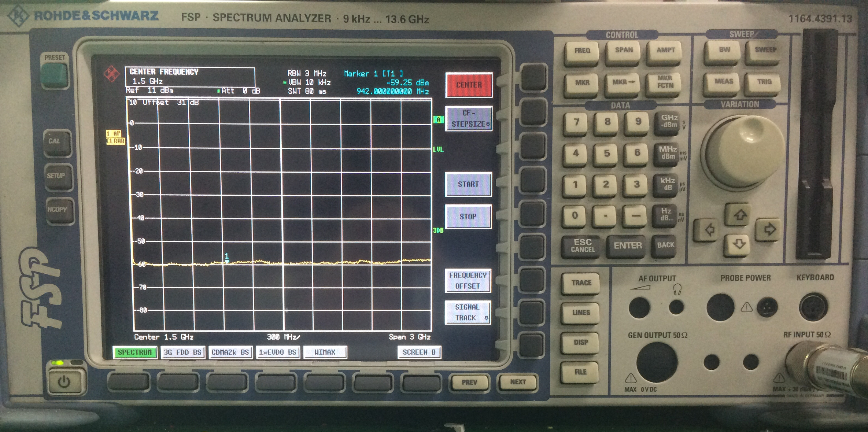Viewport: 868px width, 432px height.
Task: Touch the AF OUTPUT volume knob
Action: click(x=639, y=307)
